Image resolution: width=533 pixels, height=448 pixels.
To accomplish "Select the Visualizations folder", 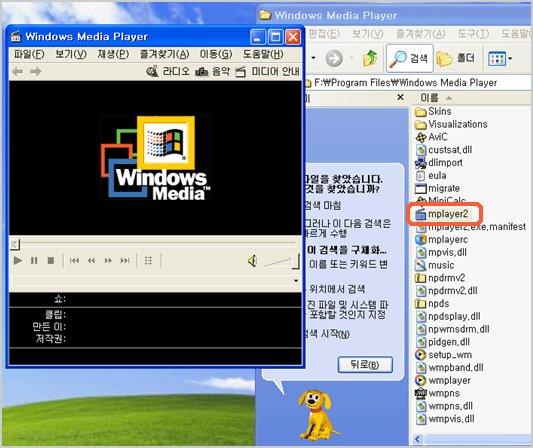I will click(x=451, y=124).
